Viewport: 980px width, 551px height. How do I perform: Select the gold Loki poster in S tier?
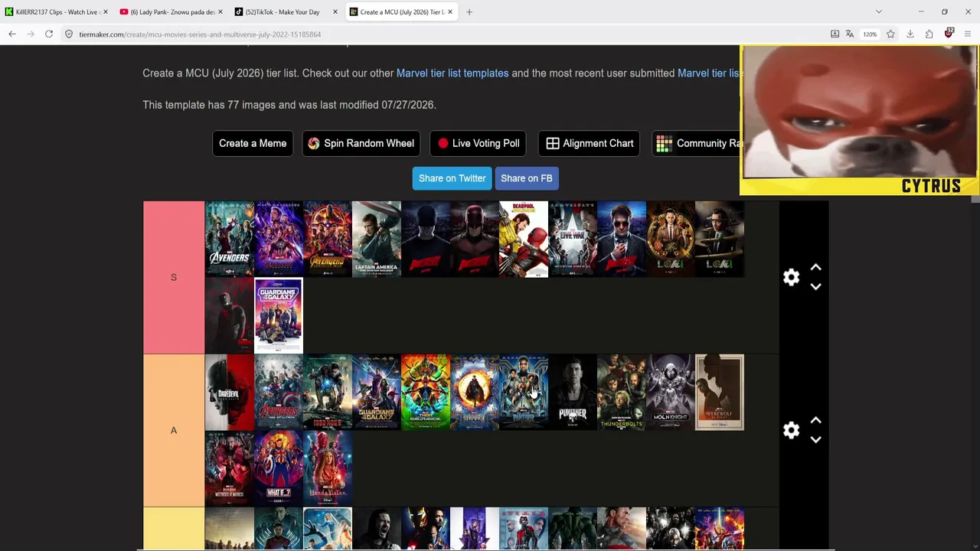671,239
